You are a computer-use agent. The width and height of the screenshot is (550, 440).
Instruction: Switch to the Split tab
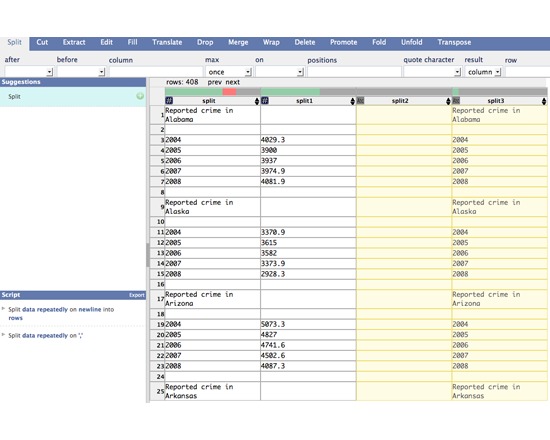(x=14, y=42)
